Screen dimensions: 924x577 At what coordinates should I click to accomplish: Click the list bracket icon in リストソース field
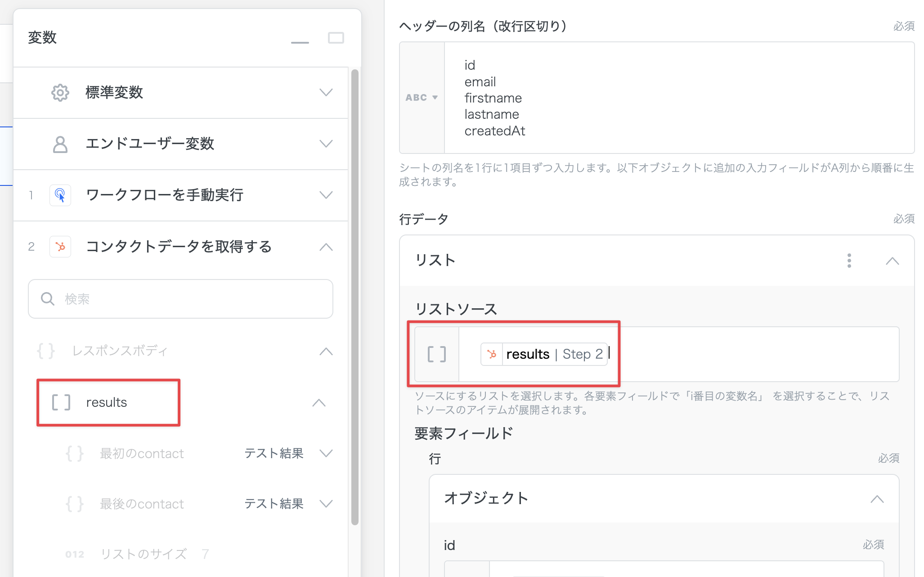pyautogui.click(x=436, y=355)
